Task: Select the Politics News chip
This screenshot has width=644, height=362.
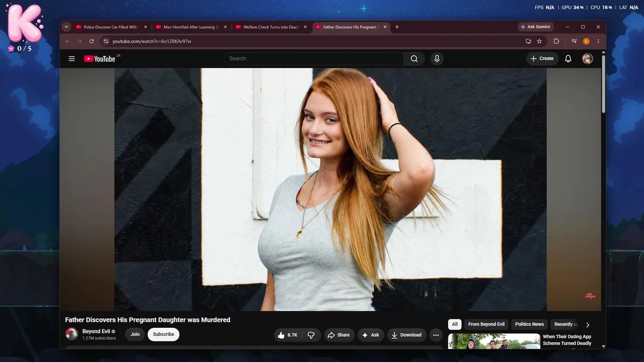Action: click(x=529, y=324)
